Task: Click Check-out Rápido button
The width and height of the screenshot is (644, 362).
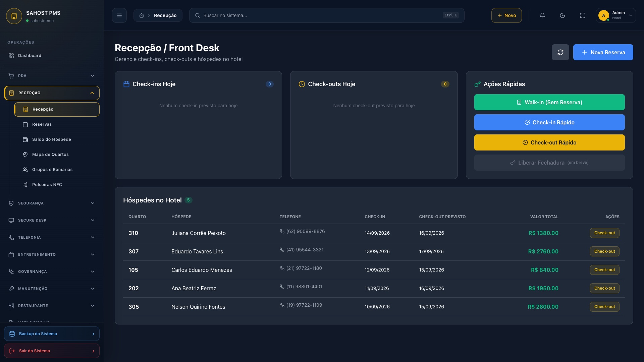Action: point(549,142)
